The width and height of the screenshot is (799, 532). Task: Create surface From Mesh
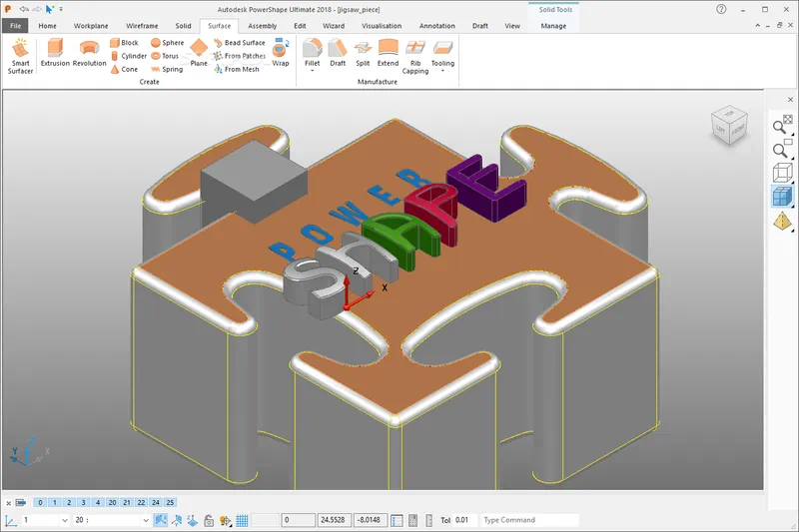(236, 69)
